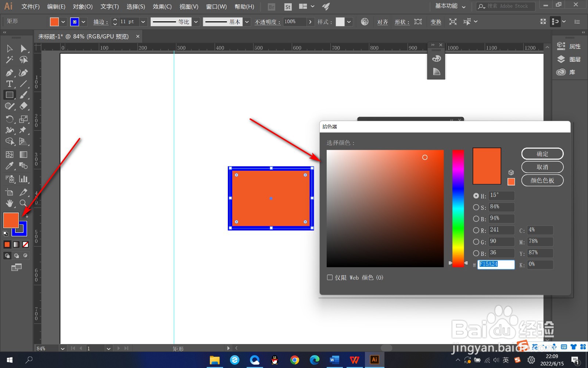Choose the Rotate tool
Viewport: 588px width, 368px height.
pyautogui.click(x=10, y=119)
